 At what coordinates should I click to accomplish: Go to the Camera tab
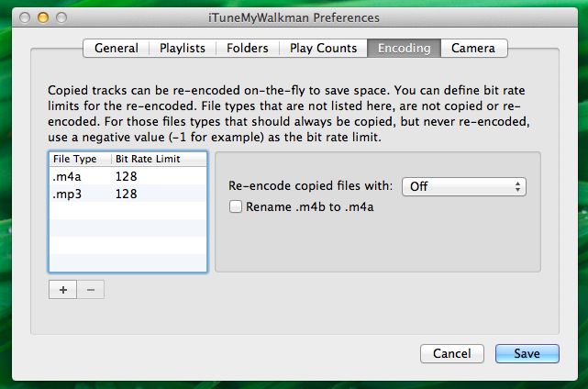(473, 48)
